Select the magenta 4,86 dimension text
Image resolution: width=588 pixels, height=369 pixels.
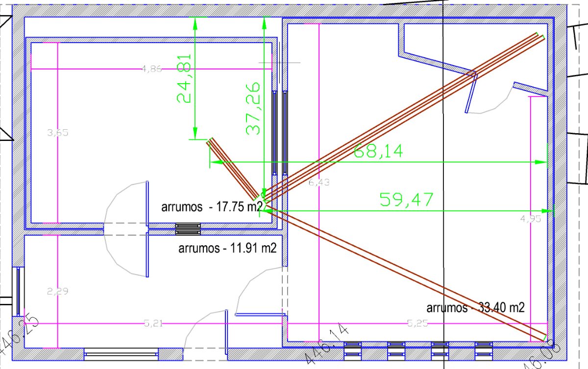(151, 69)
